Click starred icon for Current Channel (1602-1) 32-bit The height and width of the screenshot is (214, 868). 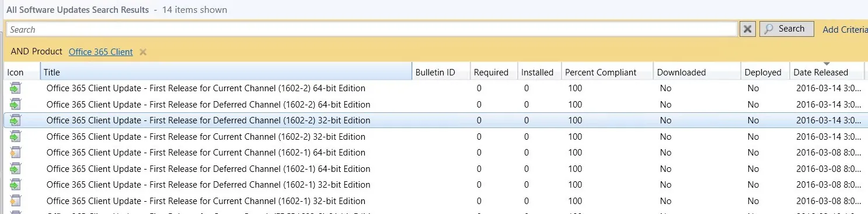coord(15,201)
